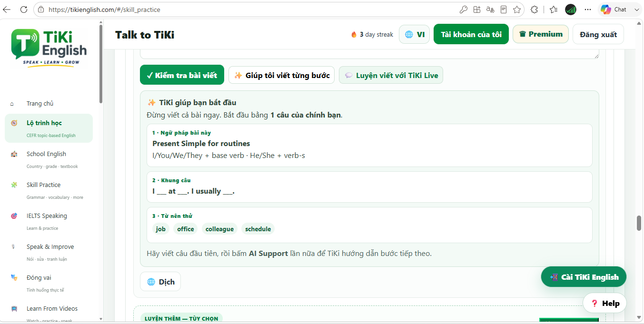Click the suggested word chip "job"
The width and height of the screenshot is (644, 324).
pyautogui.click(x=161, y=229)
